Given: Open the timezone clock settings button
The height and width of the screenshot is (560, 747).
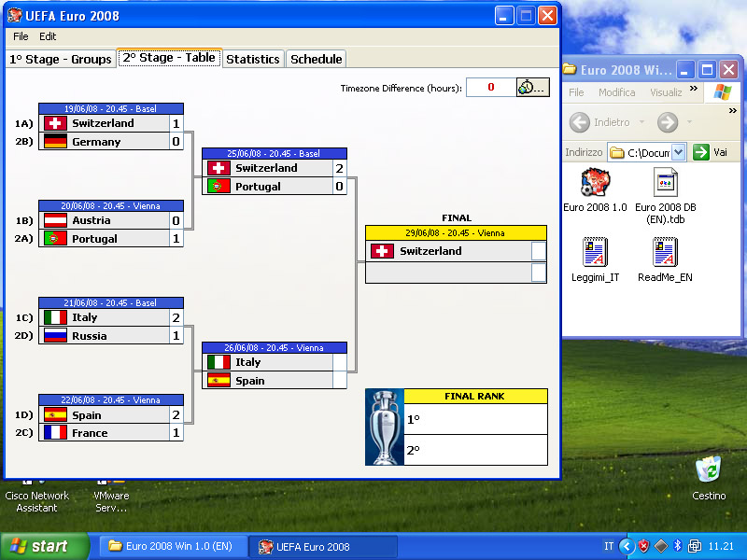Looking at the screenshot, I should (x=532, y=88).
